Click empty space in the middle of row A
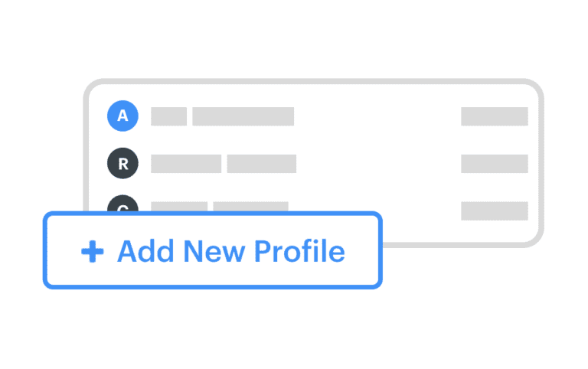This screenshot has width=588, height=369. click(x=375, y=116)
